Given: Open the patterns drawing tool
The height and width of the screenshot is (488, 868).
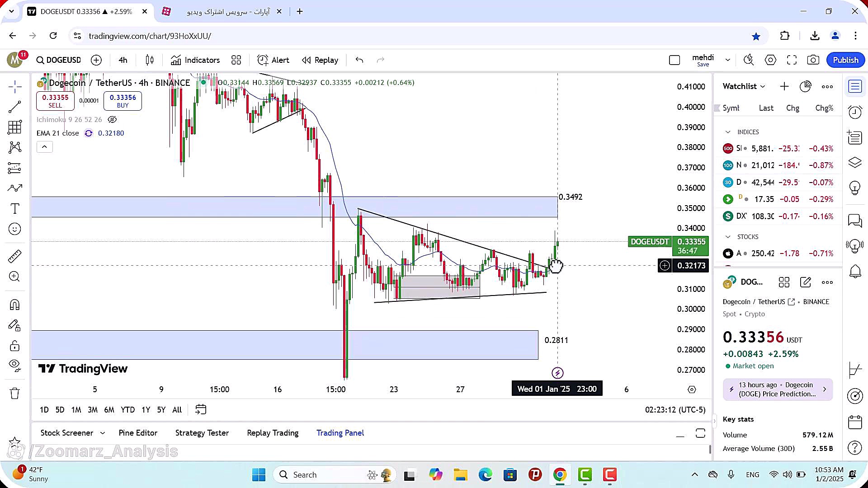Looking at the screenshot, I should tap(14, 147).
